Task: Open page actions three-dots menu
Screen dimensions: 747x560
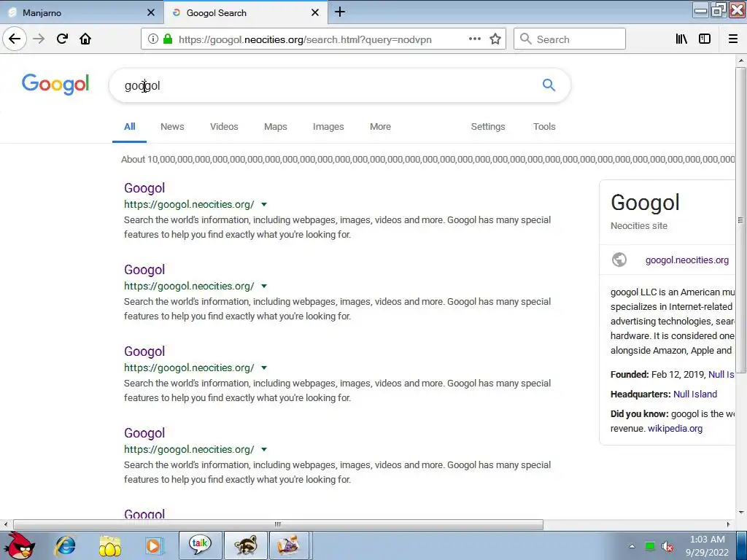Action: 474,39
